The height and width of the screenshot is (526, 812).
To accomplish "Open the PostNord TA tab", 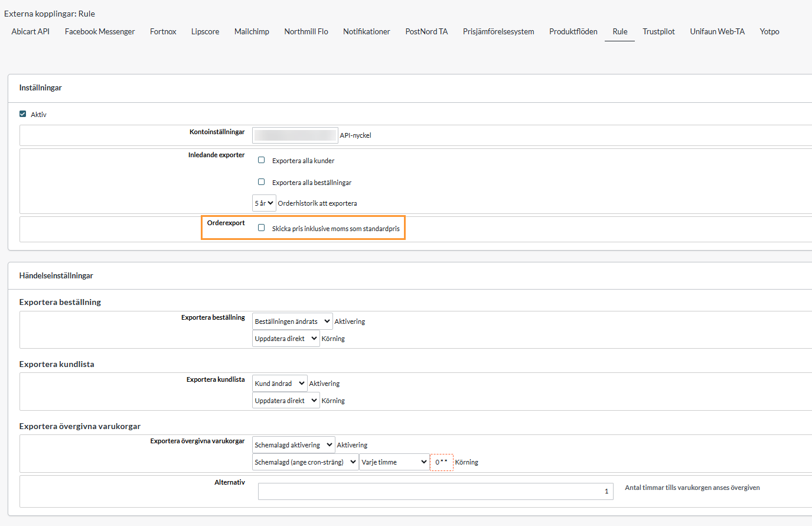I will click(426, 32).
